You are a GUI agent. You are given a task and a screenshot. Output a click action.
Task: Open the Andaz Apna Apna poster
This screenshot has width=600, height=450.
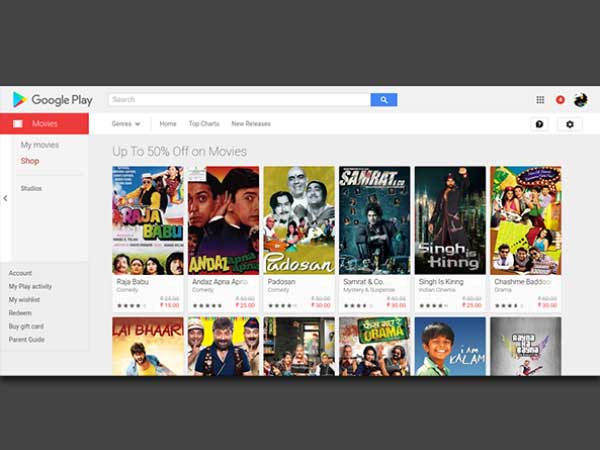pyautogui.click(x=223, y=220)
